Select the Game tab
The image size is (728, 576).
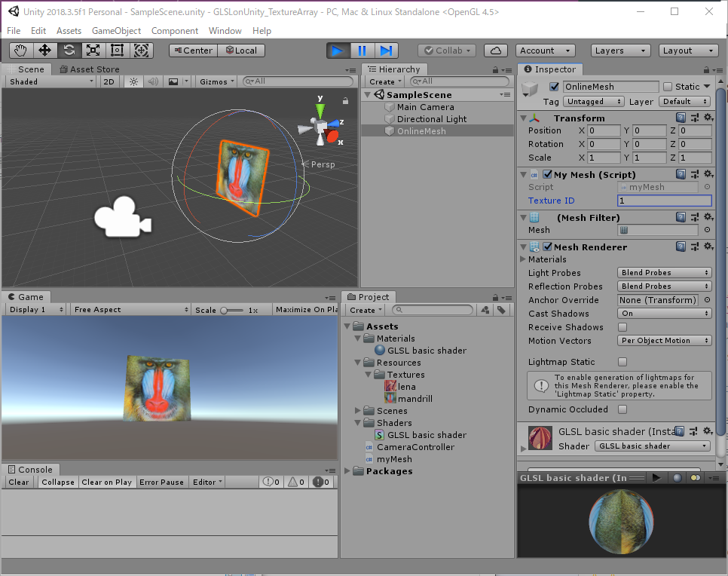click(26, 297)
